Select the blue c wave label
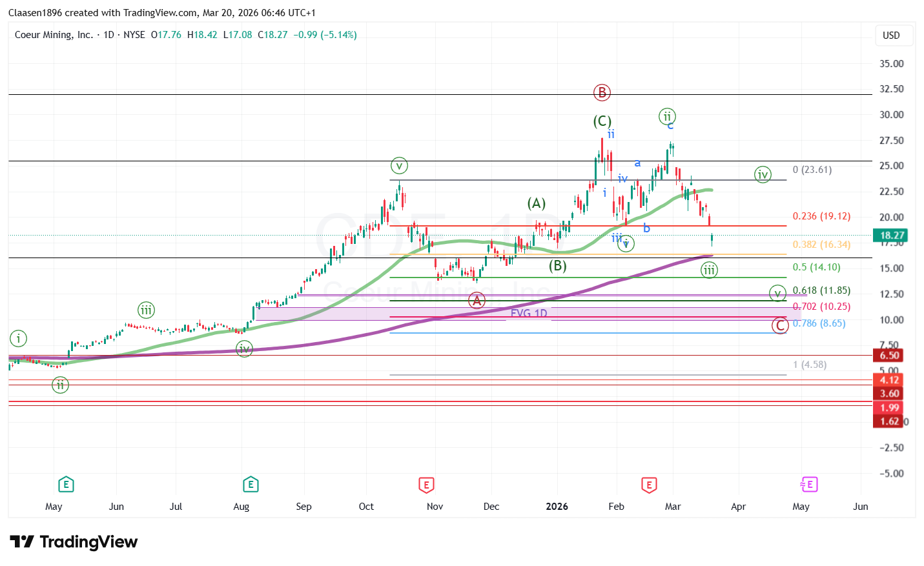The width and height of the screenshot is (924, 566). [x=670, y=125]
